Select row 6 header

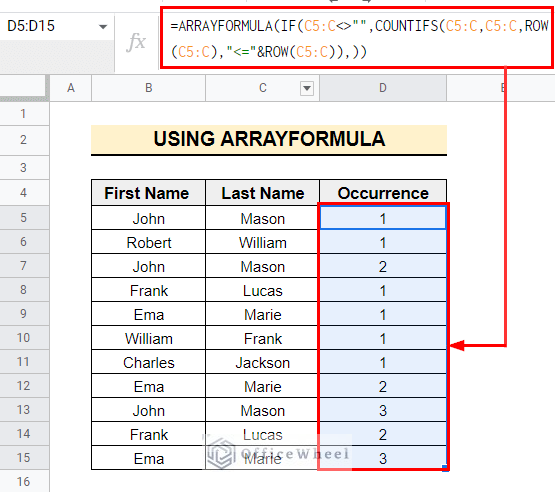pyautogui.click(x=23, y=241)
